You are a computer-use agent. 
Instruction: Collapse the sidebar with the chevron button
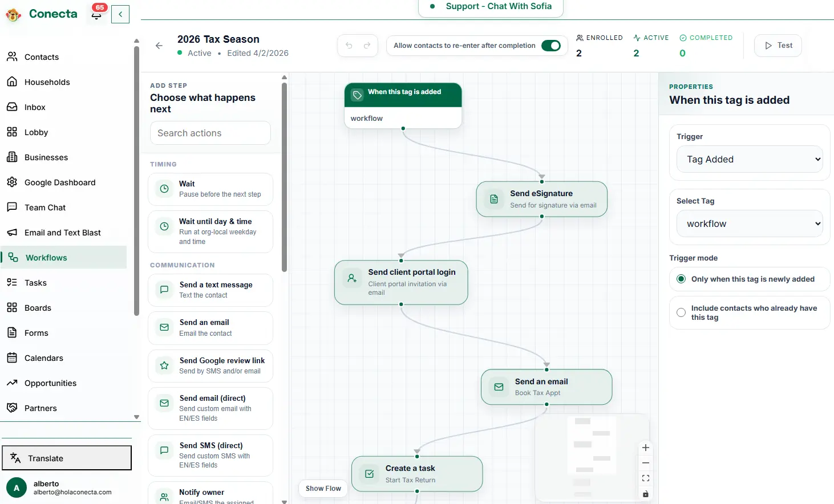[120, 14]
